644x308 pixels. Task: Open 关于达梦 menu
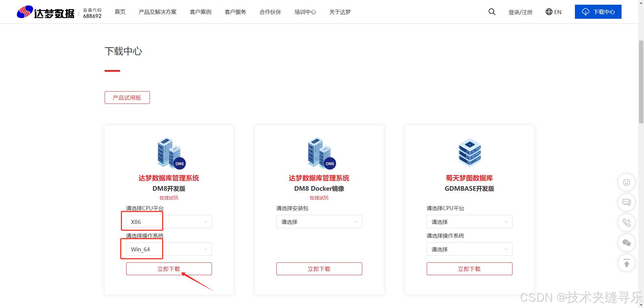point(340,12)
